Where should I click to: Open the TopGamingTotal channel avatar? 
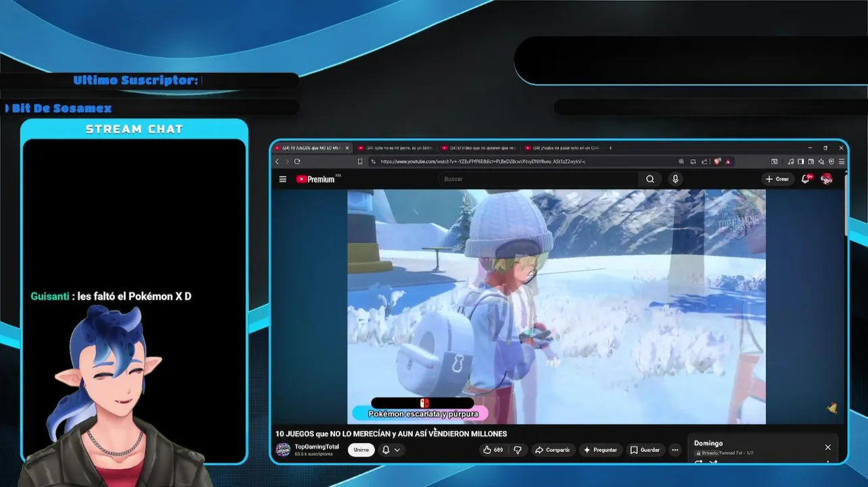click(x=283, y=450)
